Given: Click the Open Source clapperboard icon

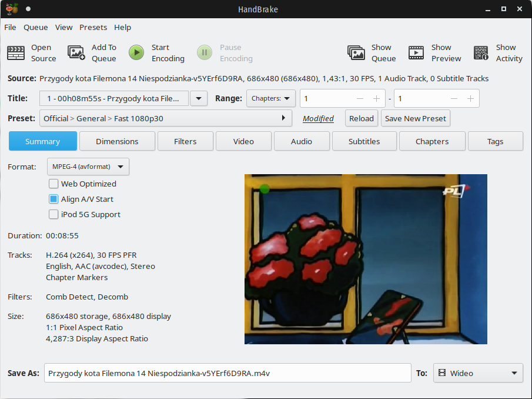Looking at the screenshot, I should (x=16, y=52).
